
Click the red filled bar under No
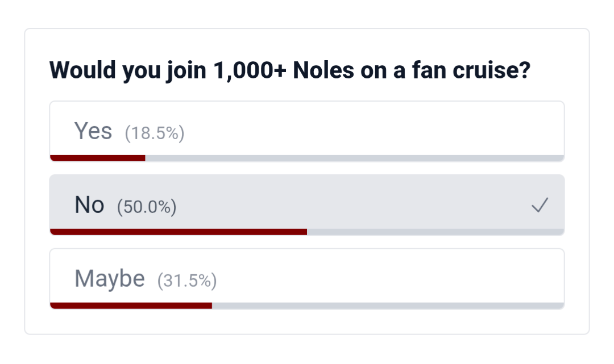tap(179, 232)
